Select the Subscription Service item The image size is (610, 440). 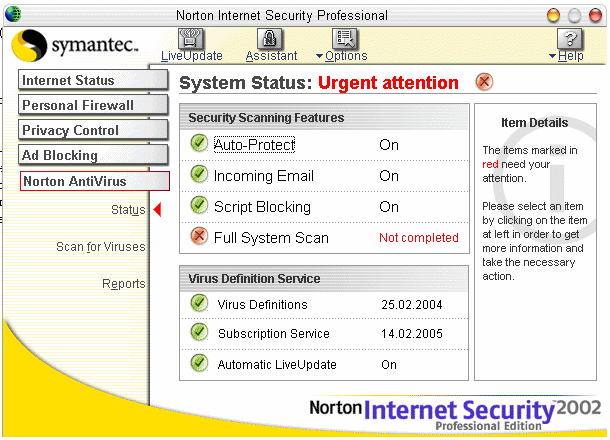click(274, 334)
